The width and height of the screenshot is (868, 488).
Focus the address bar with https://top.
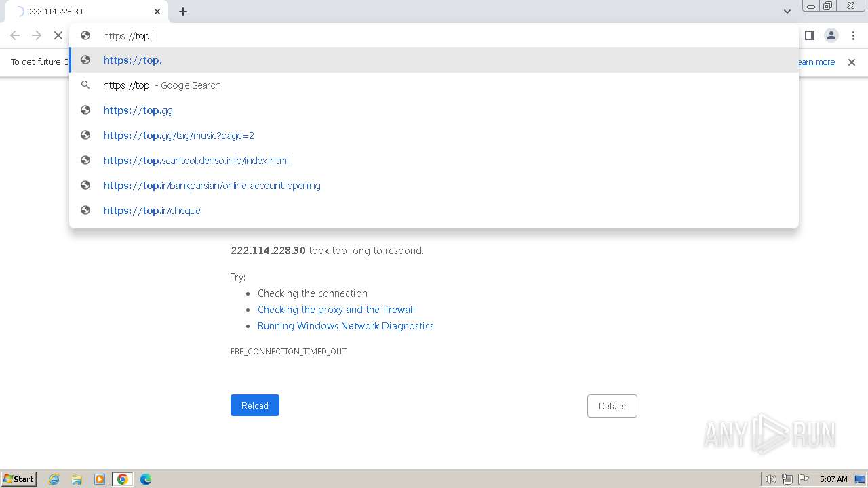(434, 36)
